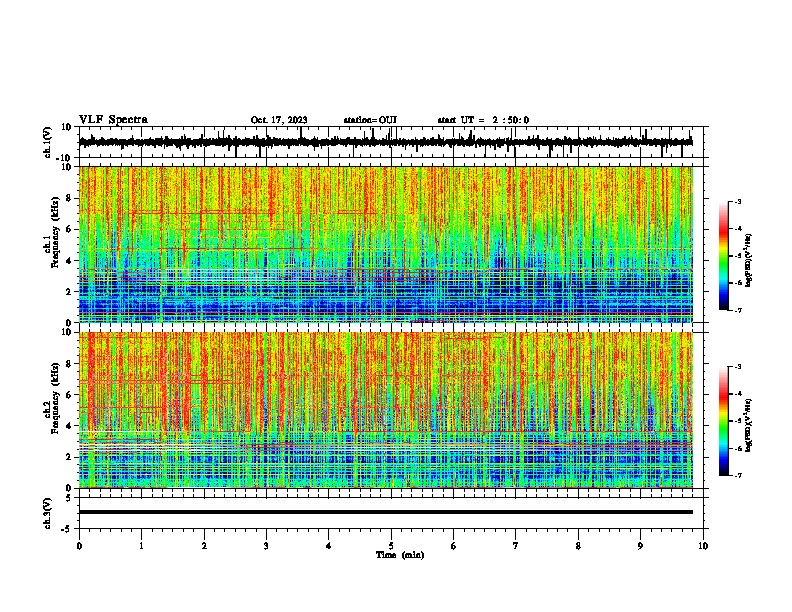The width and height of the screenshot is (792, 612).
Task: Click the ch.2 color scale bar
Action: (724, 421)
